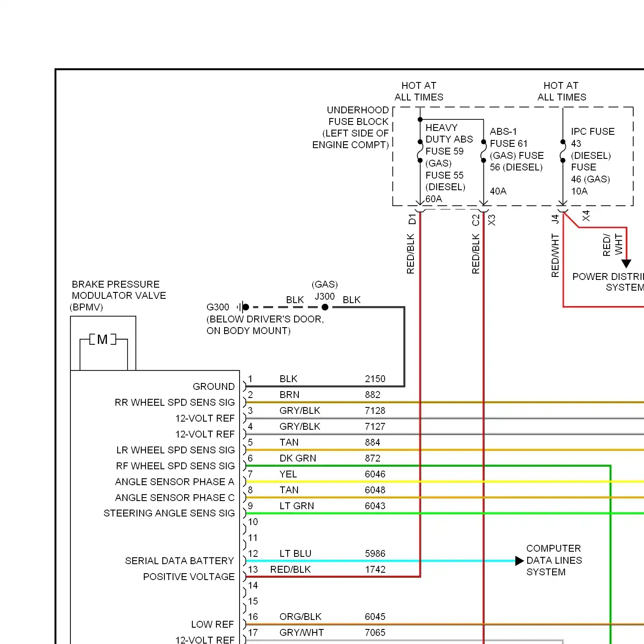
Task: Click the POWER DISTRIBUTION SYSTEM reference text
Action: tap(608, 282)
